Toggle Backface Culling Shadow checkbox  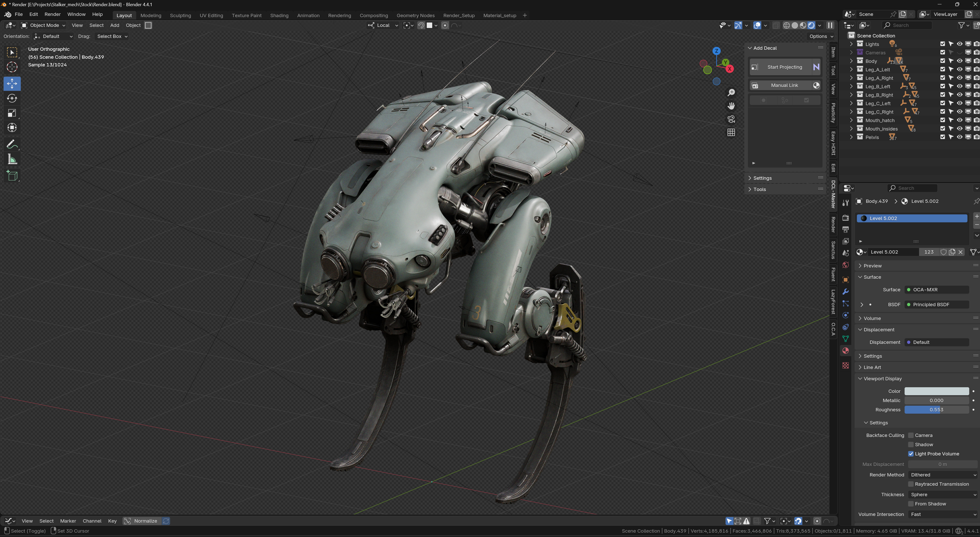pos(911,445)
